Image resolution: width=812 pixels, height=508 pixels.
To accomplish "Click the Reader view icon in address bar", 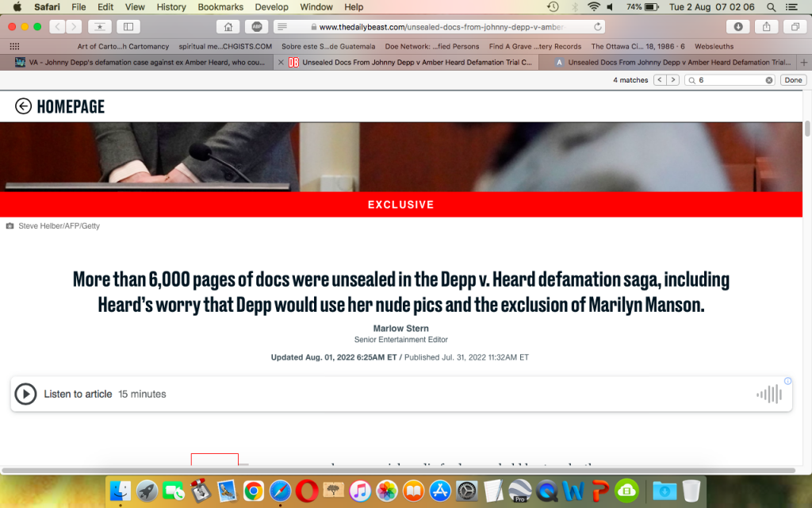I will click(x=282, y=26).
